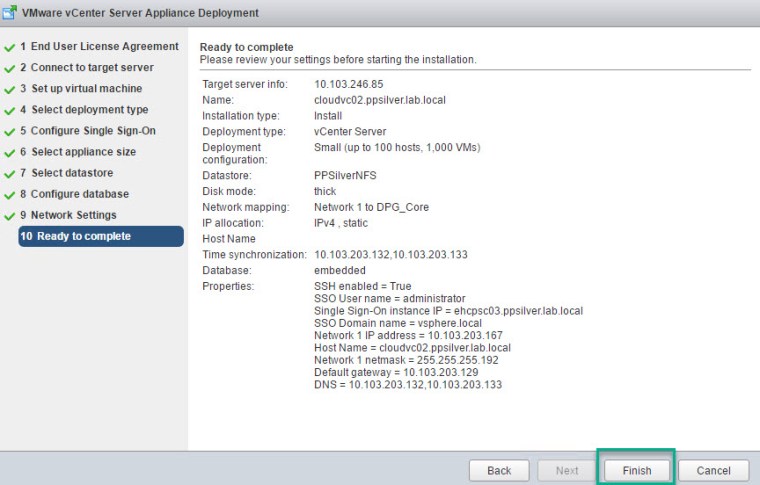Image resolution: width=760 pixels, height=485 pixels.
Task: Click target server value 10.103.246.85
Action: [348, 84]
